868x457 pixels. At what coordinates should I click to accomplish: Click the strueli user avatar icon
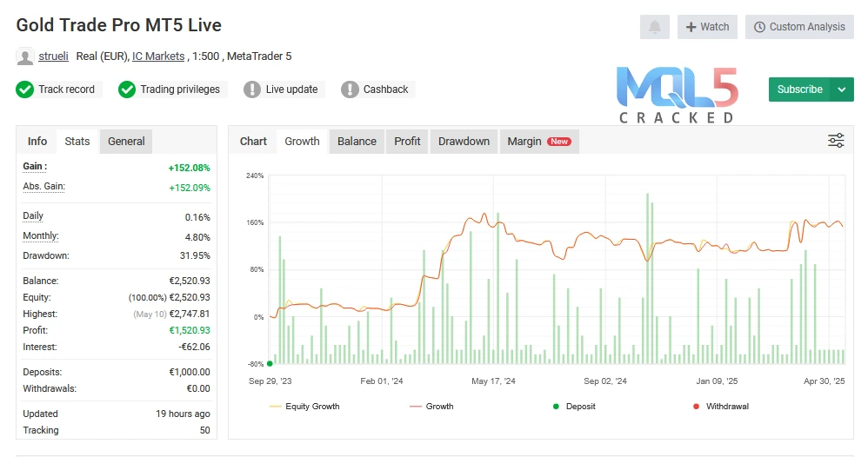25,56
